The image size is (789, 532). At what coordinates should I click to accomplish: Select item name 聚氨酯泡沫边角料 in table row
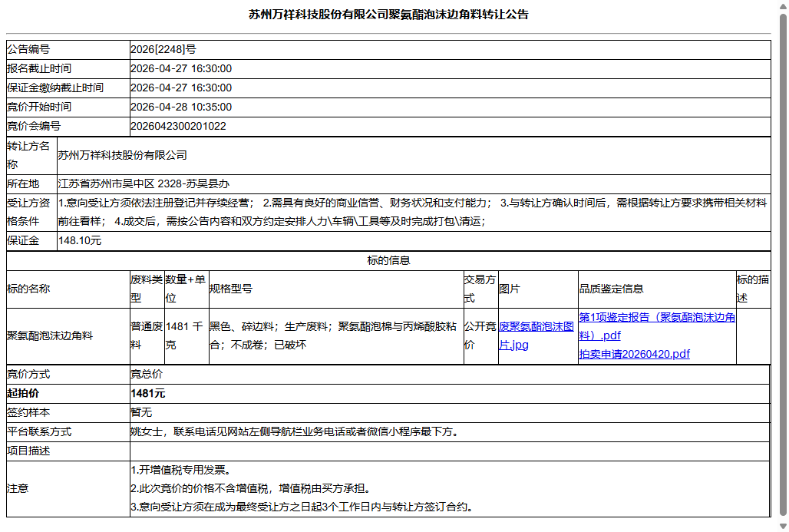pos(51,335)
